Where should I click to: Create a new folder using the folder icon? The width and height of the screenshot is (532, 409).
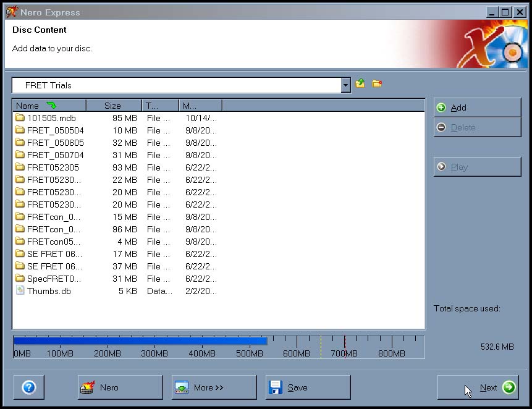point(377,84)
